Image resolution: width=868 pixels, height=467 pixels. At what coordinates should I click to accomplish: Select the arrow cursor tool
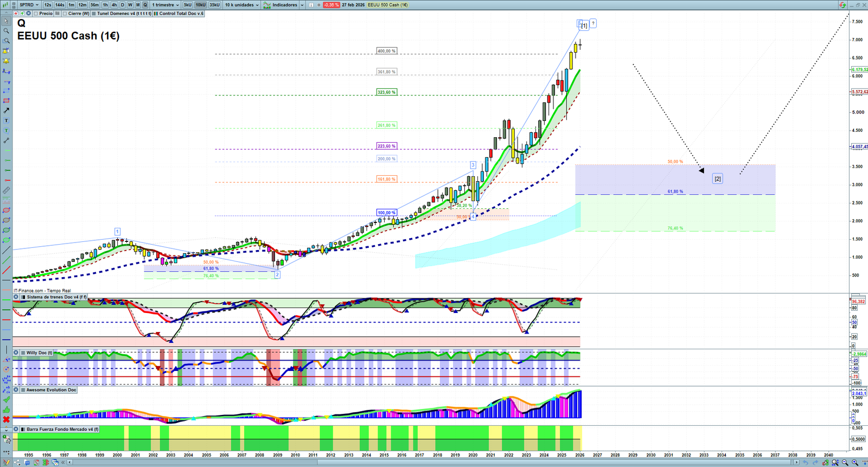point(6,21)
